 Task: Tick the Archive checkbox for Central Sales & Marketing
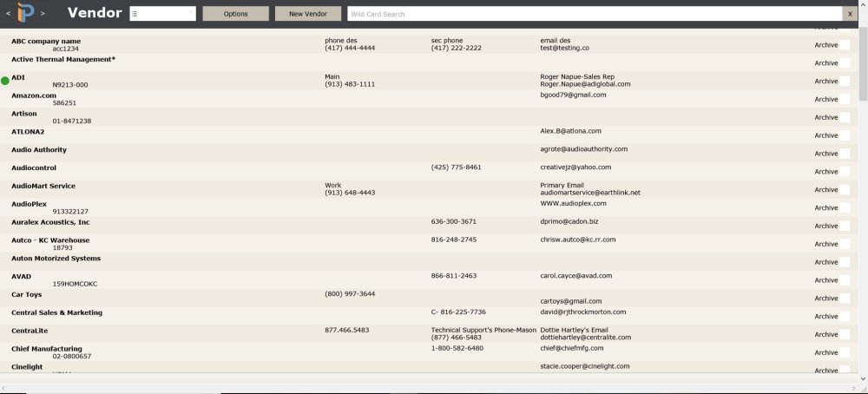(x=845, y=317)
